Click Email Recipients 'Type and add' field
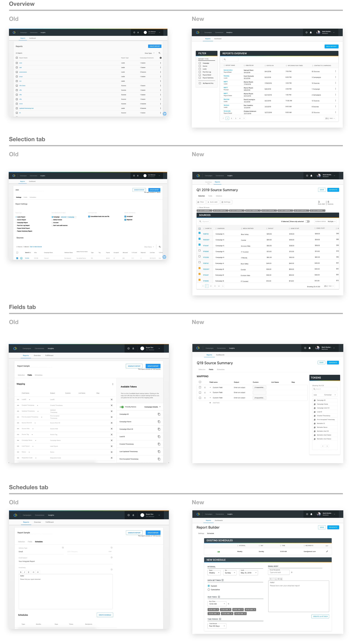352x644 pixels. [279, 572]
